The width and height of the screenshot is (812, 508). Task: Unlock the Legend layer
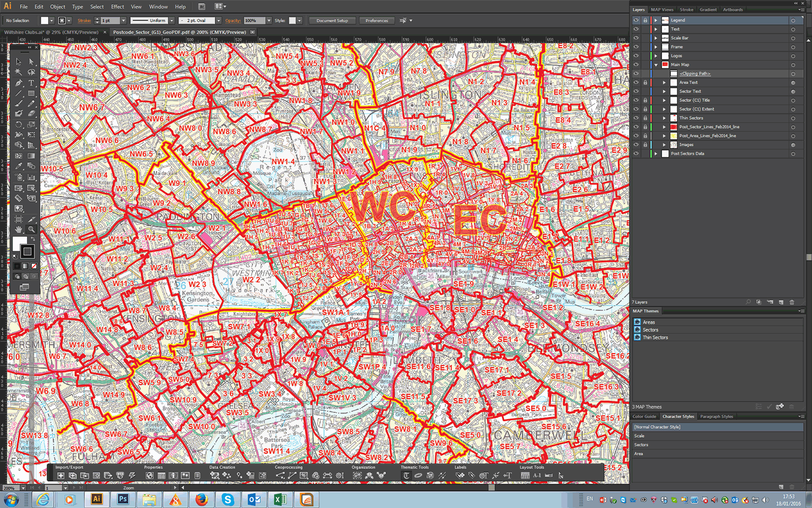[645, 20]
